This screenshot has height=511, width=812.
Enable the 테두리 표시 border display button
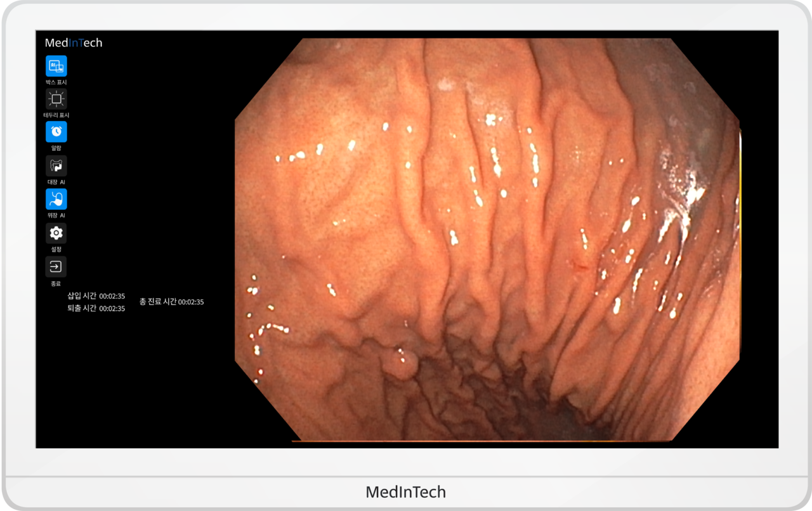click(x=56, y=99)
